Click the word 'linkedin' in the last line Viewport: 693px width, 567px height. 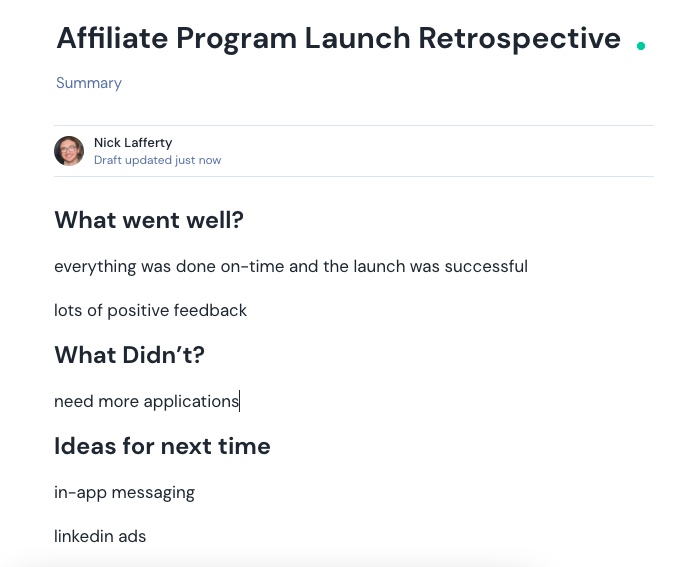[84, 537]
